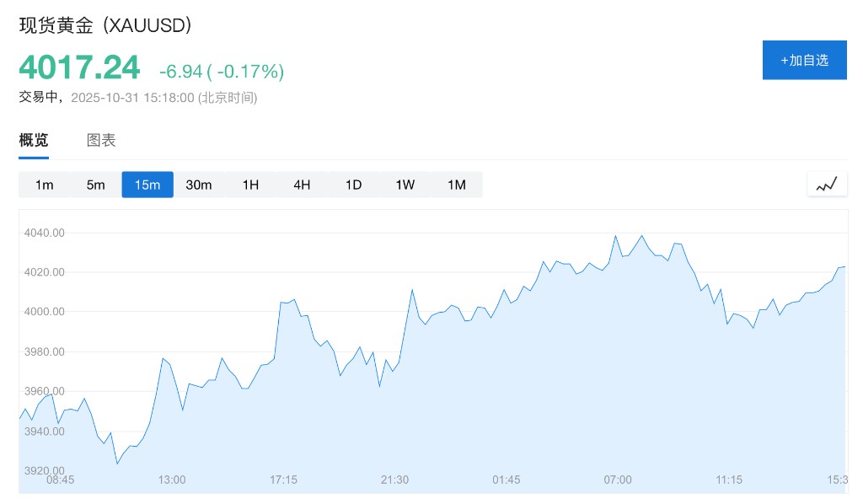Open the line chart style icon
Screen dimensions: 863x504
[x=827, y=184]
